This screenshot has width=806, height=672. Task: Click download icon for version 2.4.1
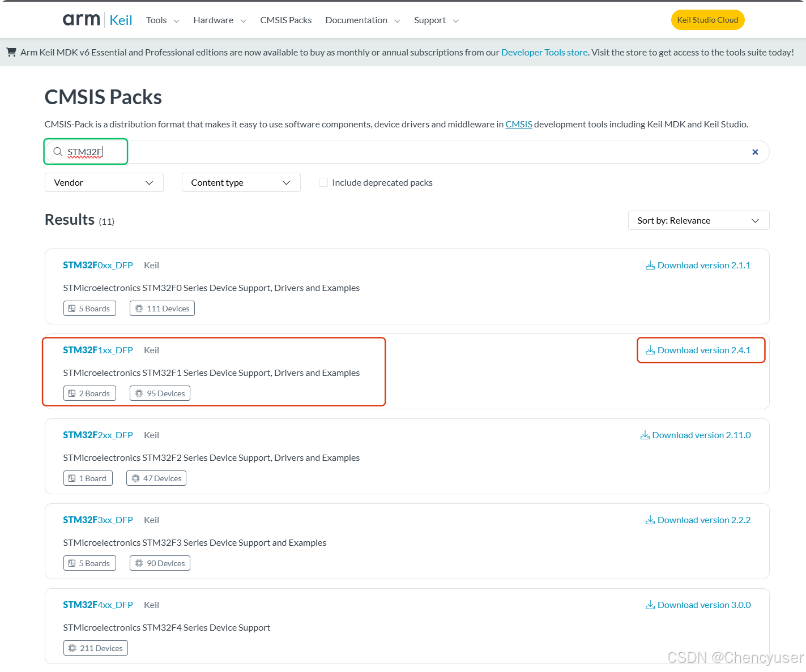tap(650, 350)
